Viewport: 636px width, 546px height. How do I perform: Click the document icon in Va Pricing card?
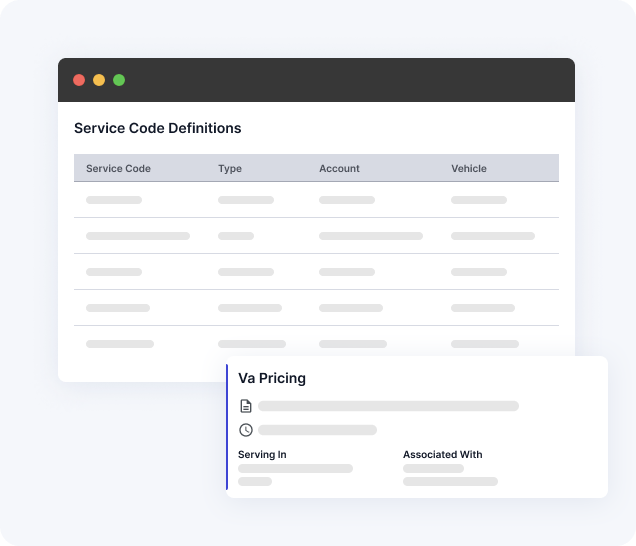tap(246, 406)
